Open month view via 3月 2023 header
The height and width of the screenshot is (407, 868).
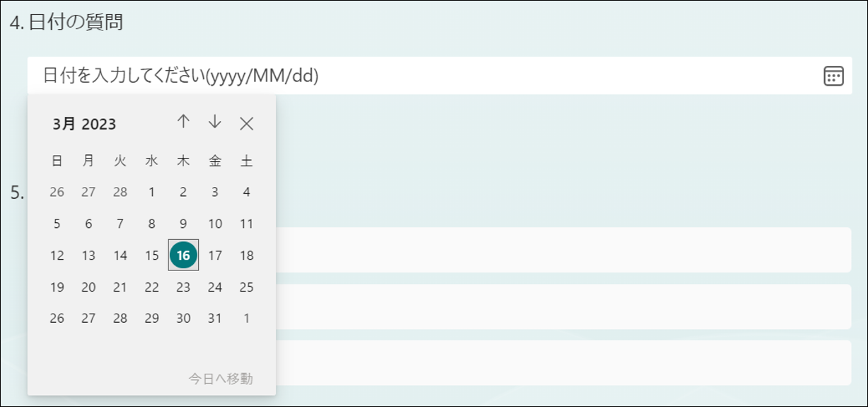(x=84, y=125)
